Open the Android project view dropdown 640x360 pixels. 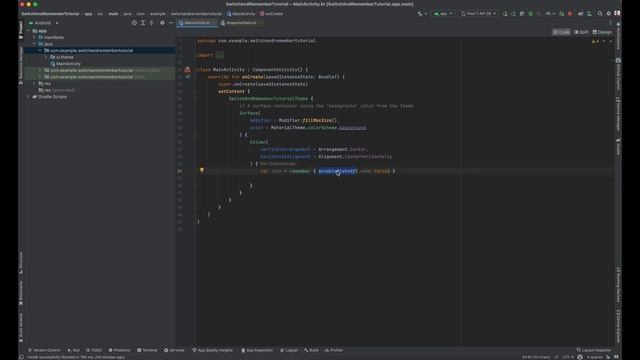pyautogui.click(x=43, y=23)
